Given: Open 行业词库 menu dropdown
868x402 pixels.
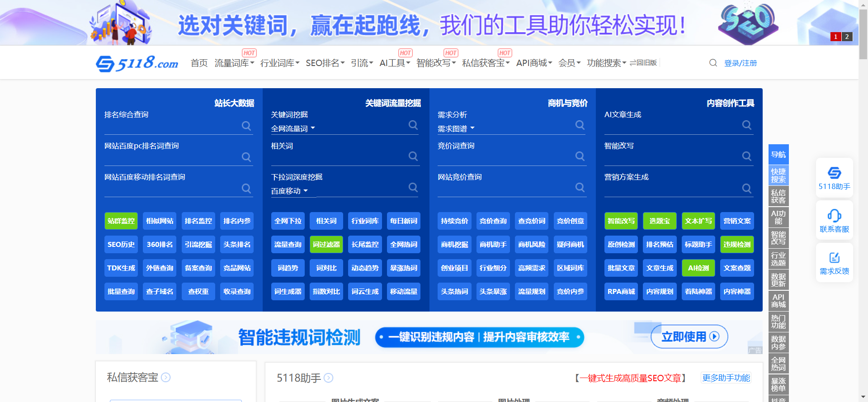Looking at the screenshot, I should click(x=280, y=63).
